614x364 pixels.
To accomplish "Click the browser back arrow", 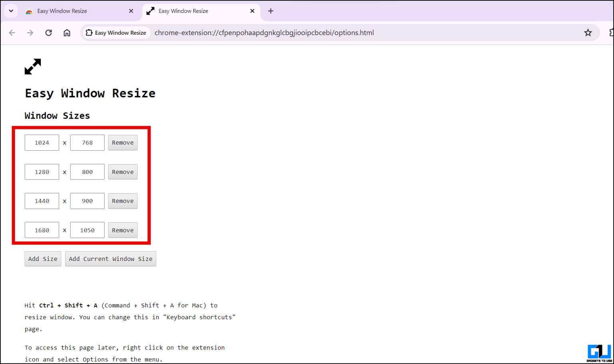I will click(12, 33).
